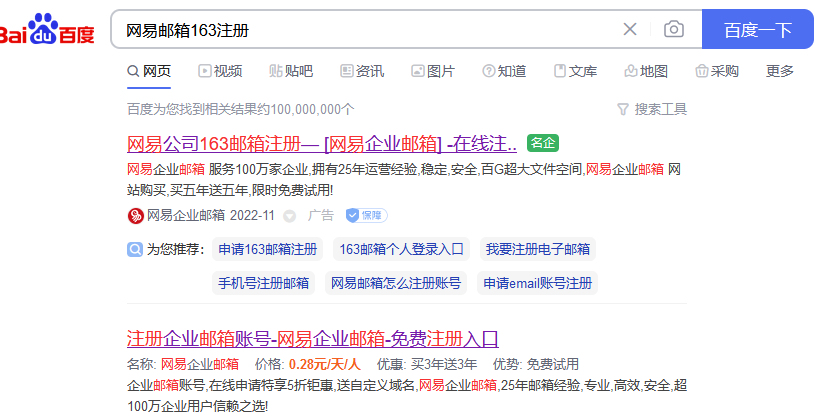Click the price text 0.28元/天/人

pos(325,365)
